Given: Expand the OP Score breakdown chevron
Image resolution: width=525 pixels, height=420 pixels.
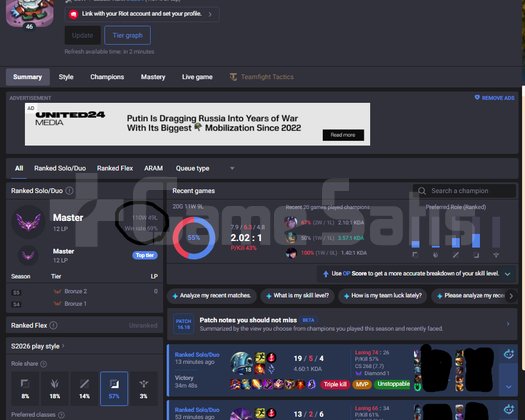Looking at the screenshot, I should [x=508, y=274].
